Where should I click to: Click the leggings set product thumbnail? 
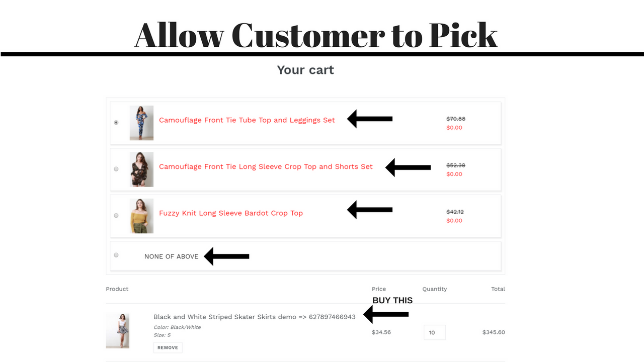pos(141,122)
